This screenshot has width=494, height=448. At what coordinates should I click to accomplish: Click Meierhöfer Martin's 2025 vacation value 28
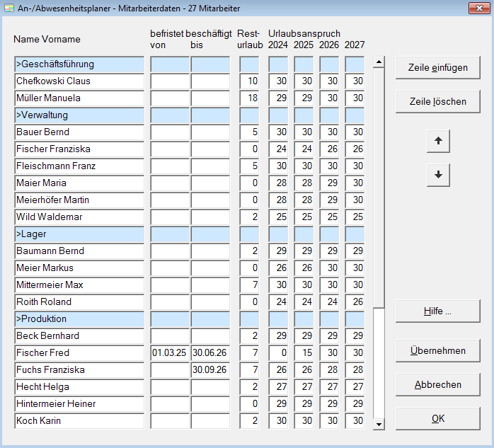[304, 200]
